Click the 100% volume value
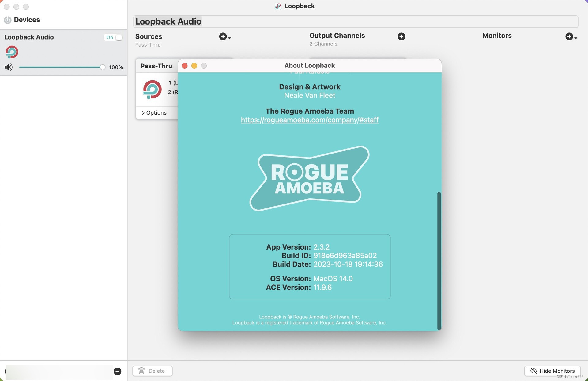 pyautogui.click(x=116, y=67)
